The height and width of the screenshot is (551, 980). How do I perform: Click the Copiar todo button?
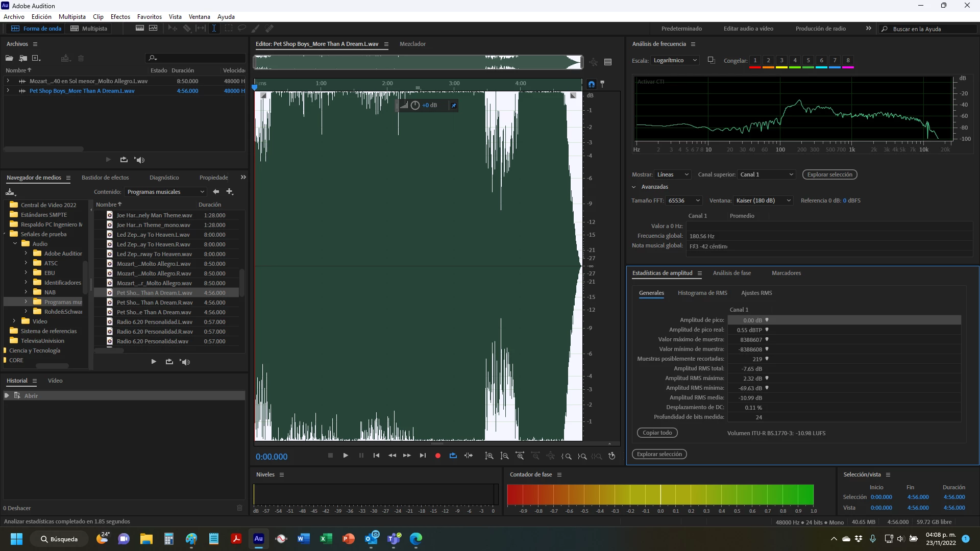(657, 433)
